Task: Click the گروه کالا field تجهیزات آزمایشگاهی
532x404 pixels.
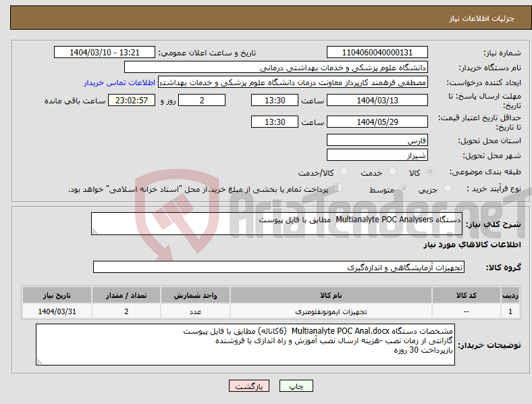Action: point(279,267)
